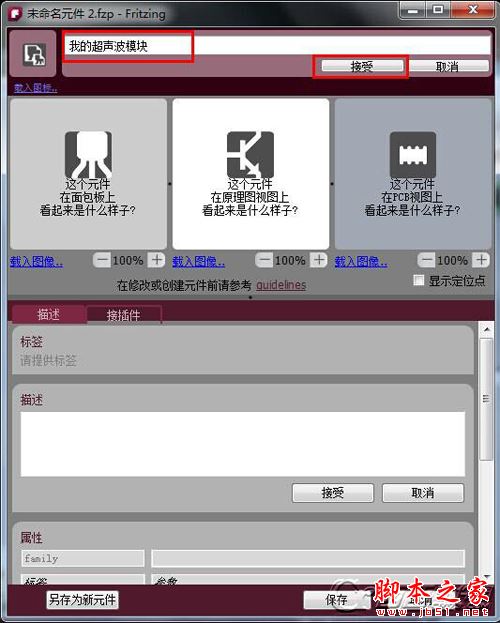Image resolution: width=500 pixels, height=623 pixels.
Task: Cancel the part name edit
Action: [x=449, y=66]
